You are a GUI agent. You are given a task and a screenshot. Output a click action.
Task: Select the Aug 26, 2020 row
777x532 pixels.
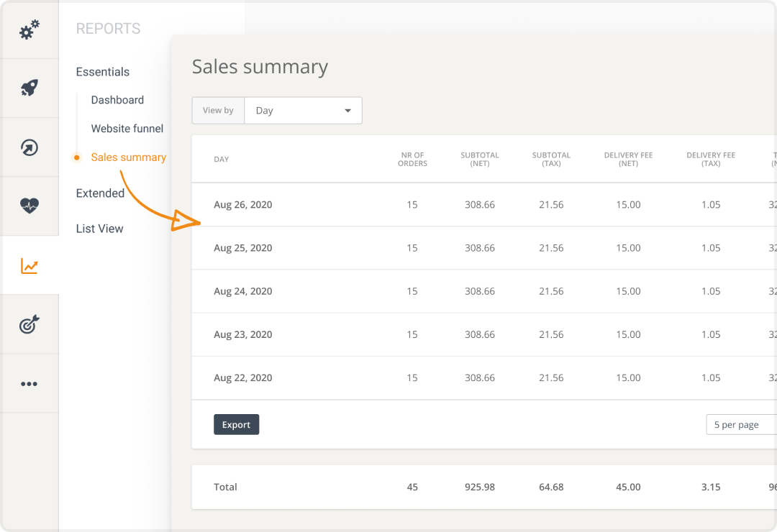click(243, 205)
